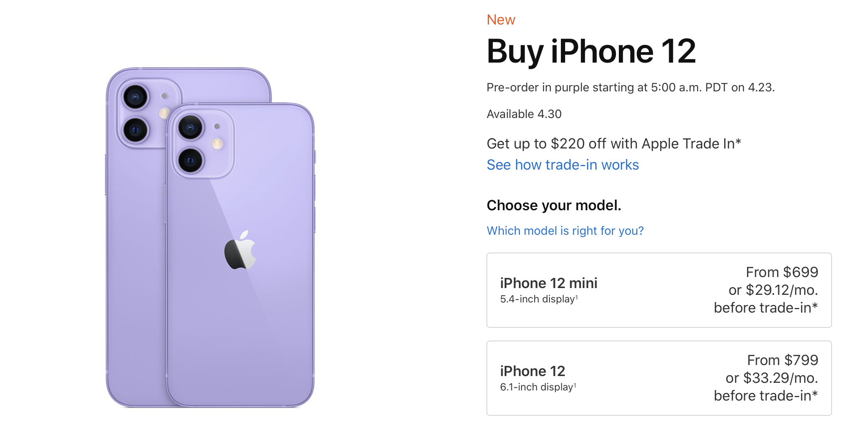Click the "Choose your model." heading

554,206
